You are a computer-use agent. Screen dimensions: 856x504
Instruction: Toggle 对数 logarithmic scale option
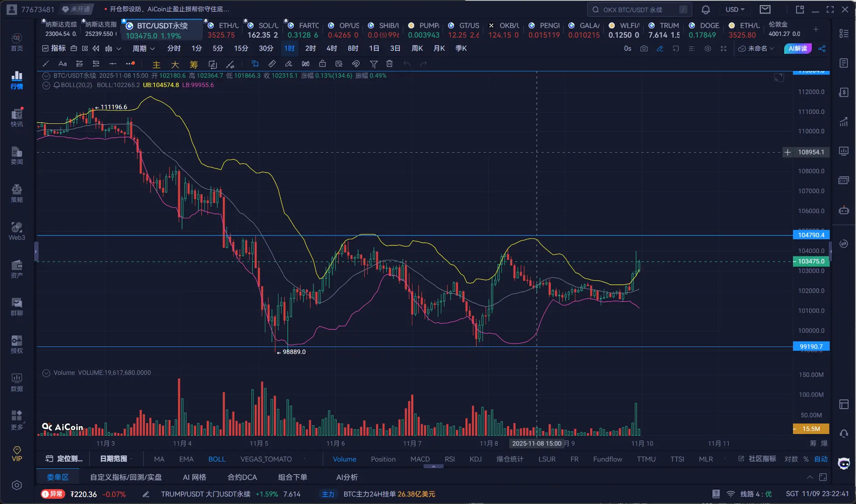791,459
